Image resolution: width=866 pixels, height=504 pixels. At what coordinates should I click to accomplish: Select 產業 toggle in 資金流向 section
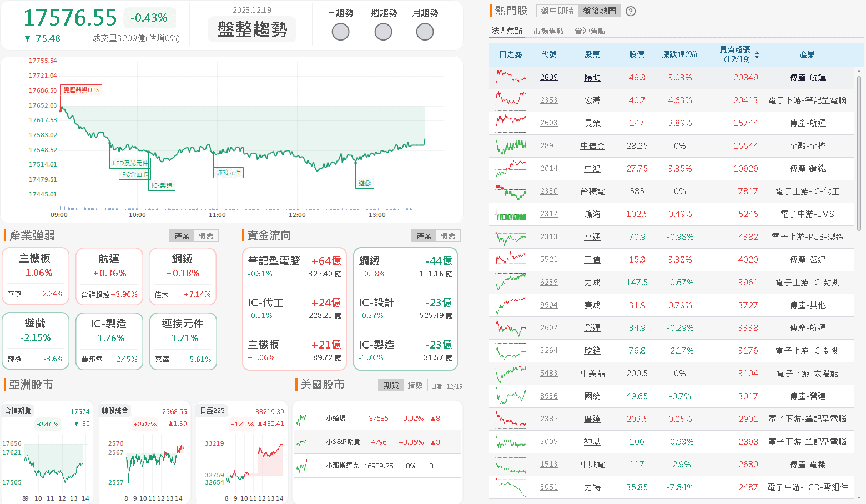point(424,236)
